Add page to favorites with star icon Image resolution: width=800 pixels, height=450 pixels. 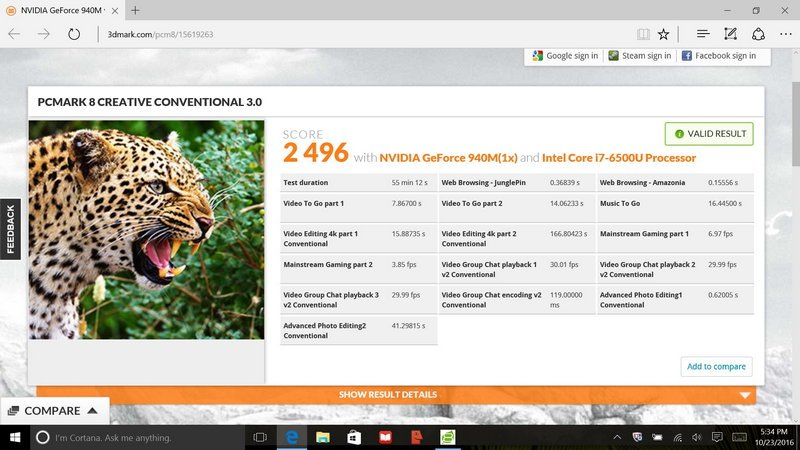click(x=665, y=33)
